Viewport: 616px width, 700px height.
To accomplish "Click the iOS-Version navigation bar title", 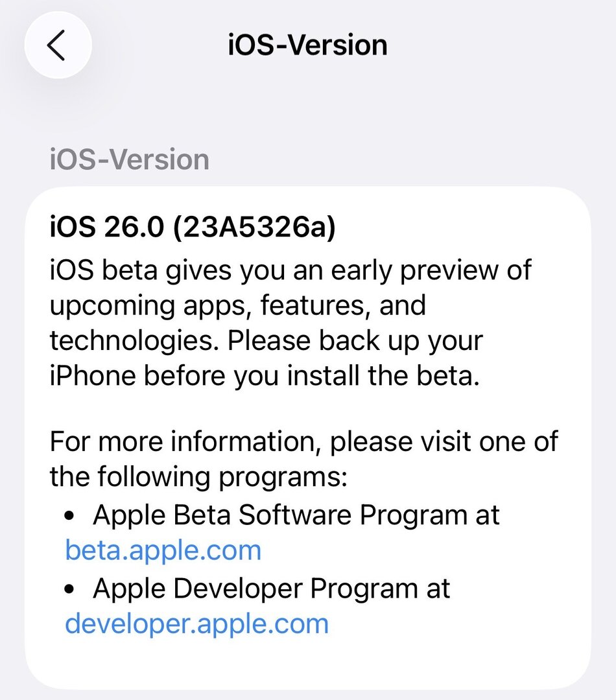I will [307, 45].
